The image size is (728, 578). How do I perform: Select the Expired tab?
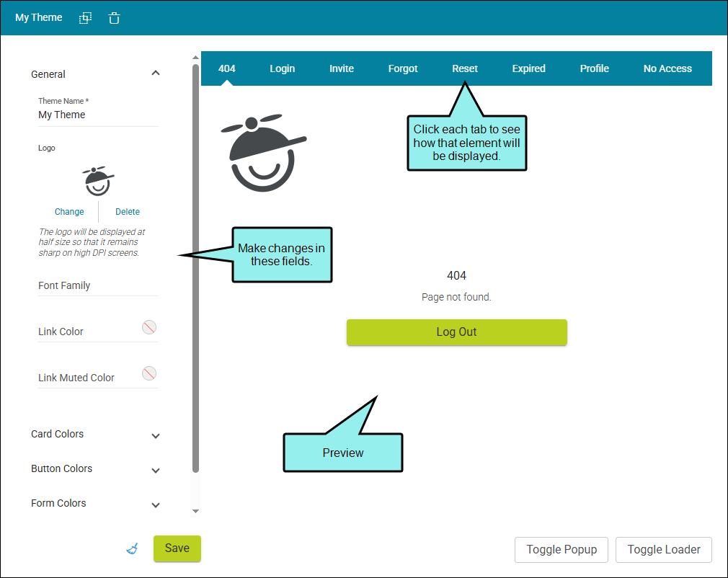click(529, 68)
